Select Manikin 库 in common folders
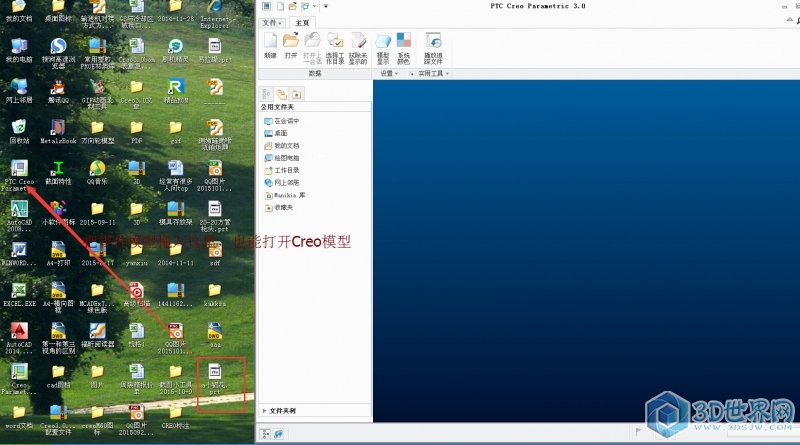Image resolution: width=800 pixels, height=445 pixels. 285,195
